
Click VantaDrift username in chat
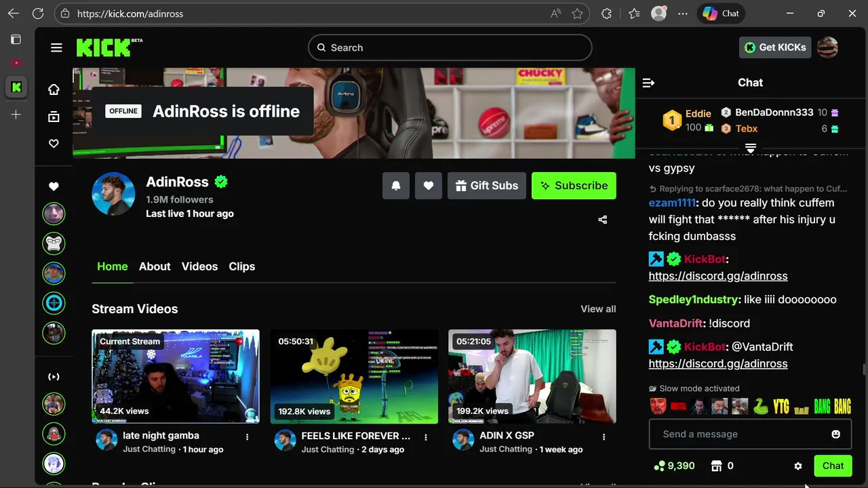click(x=675, y=323)
